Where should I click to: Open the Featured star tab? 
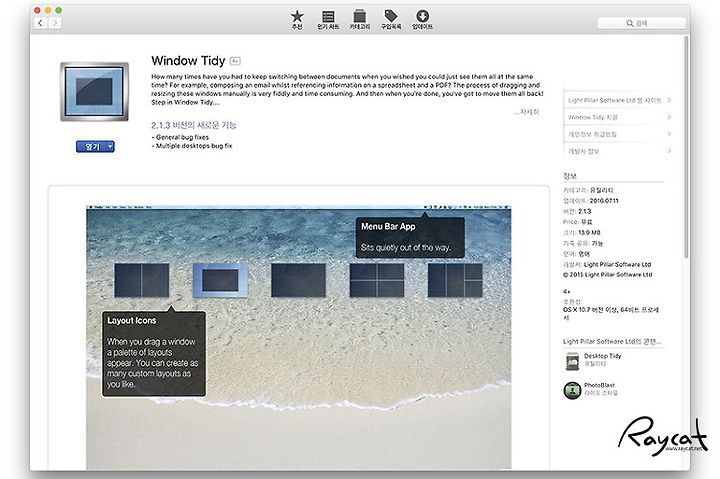click(x=297, y=20)
